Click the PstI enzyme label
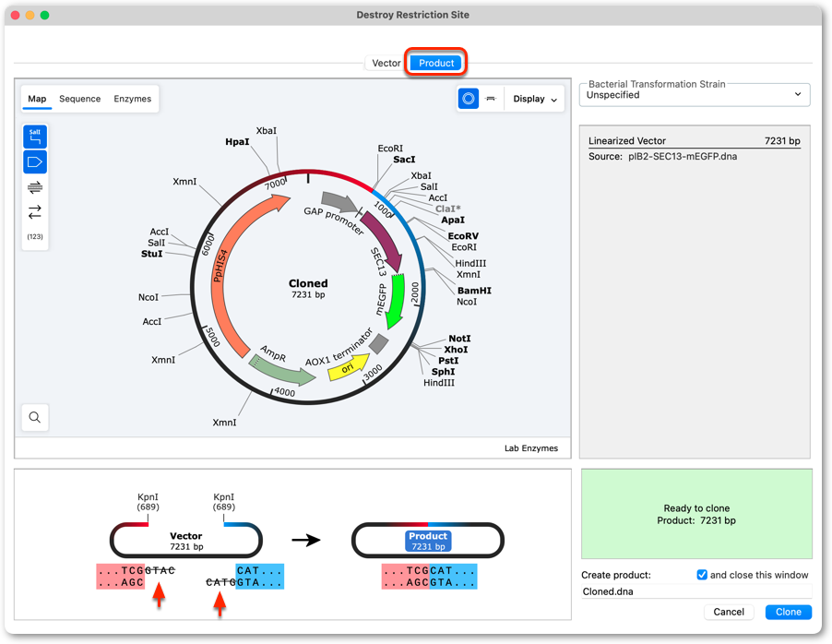832x644 pixels. click(x=448, y=361)
